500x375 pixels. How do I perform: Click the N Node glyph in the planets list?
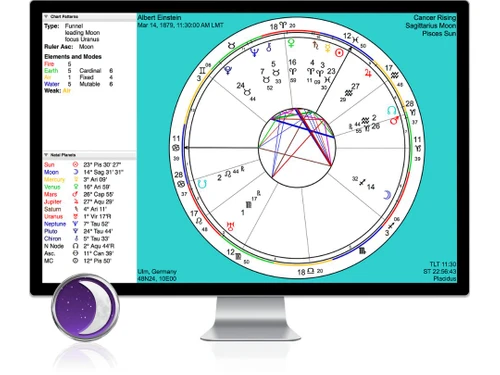pyautogui.click(x=75, y=246)
